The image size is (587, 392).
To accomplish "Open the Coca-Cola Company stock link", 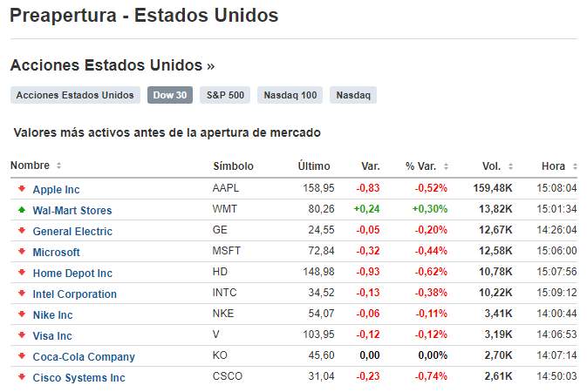I will click(x=84, y=356).
